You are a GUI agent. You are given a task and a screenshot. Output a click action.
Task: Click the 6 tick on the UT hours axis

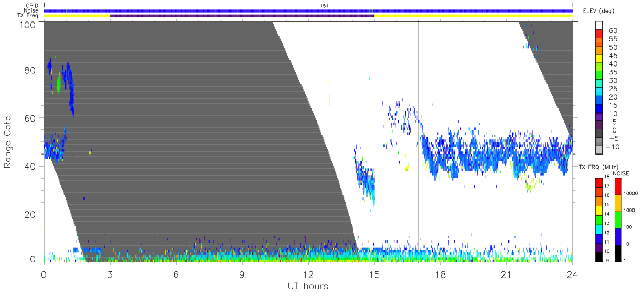point(176,274)
